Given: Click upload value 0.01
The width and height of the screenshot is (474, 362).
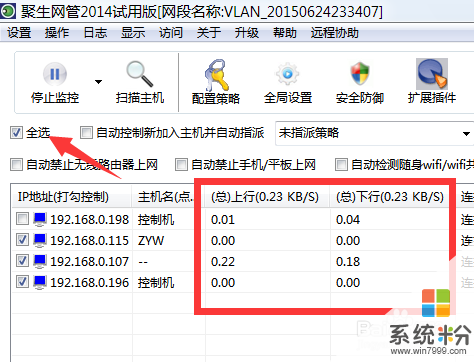Looking at the screenshot, I should (223, 220).
